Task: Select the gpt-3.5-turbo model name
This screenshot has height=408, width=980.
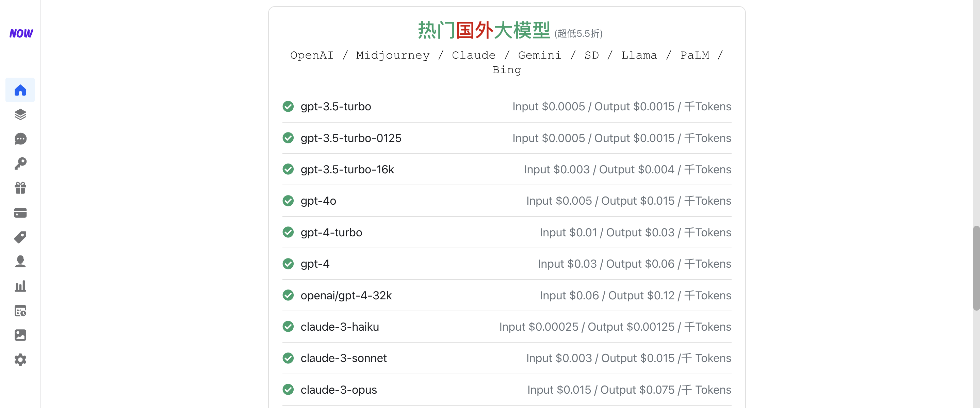Action: click(336, 106)
